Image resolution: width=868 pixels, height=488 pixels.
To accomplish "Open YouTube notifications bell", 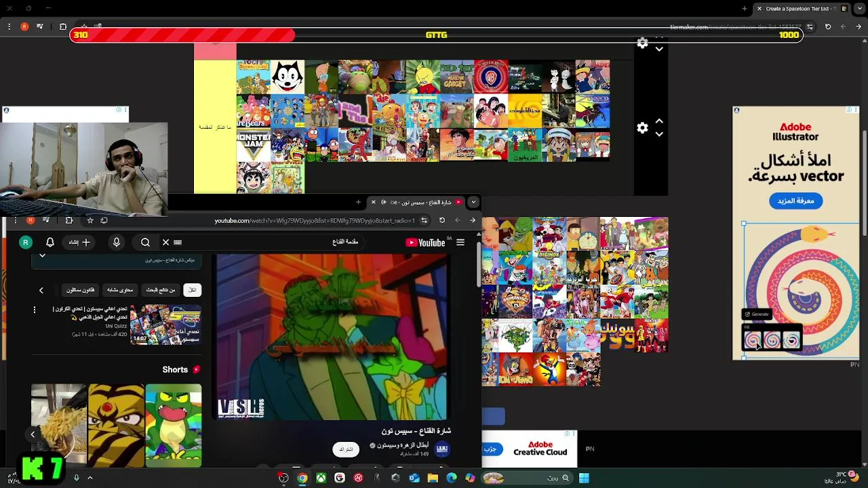I will (50, 242).
